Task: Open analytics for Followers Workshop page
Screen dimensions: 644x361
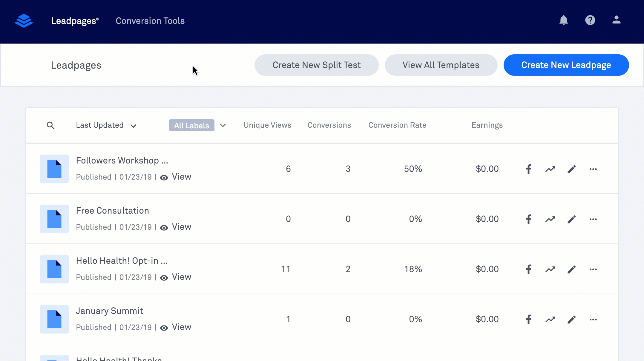Action: [550, 169]
